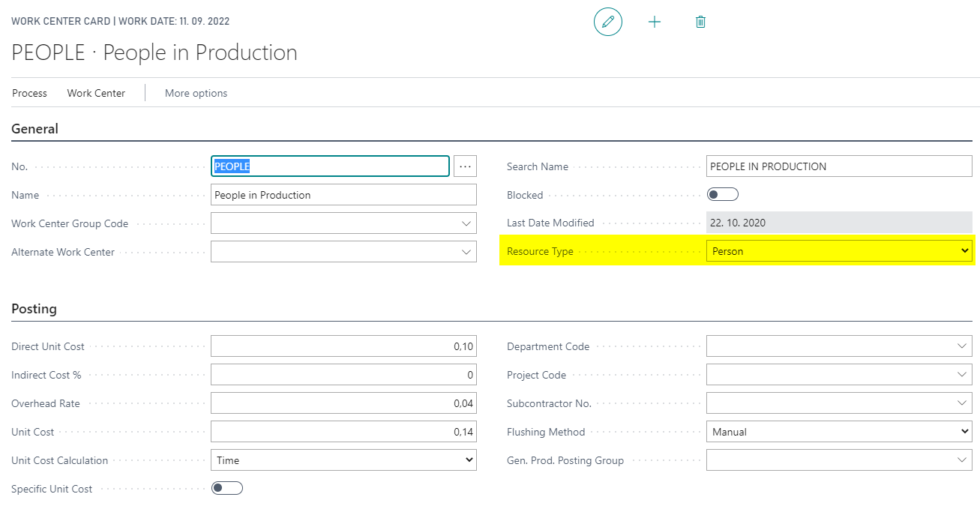
Task: Toggle the Specific Unit Cost switch
Action: (227, 489)
